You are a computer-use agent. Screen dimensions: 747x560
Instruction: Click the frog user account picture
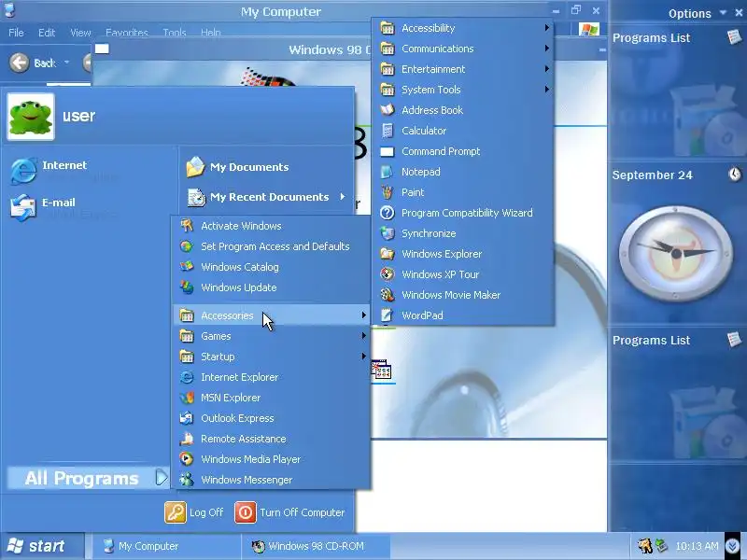coord(31,117)
